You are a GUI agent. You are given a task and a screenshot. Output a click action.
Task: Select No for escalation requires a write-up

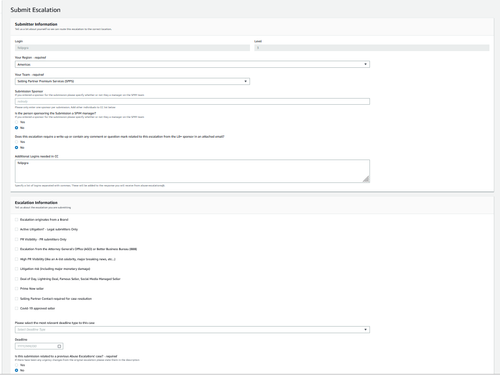16,147
